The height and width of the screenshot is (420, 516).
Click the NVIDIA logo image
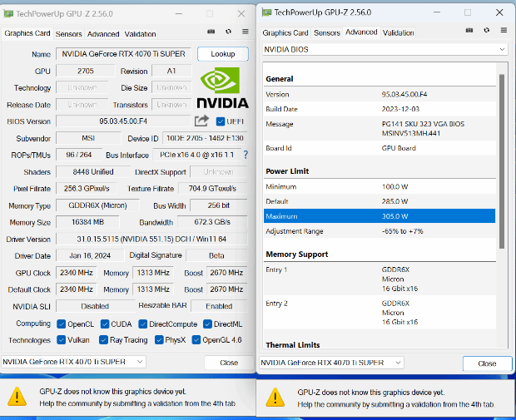222,88
